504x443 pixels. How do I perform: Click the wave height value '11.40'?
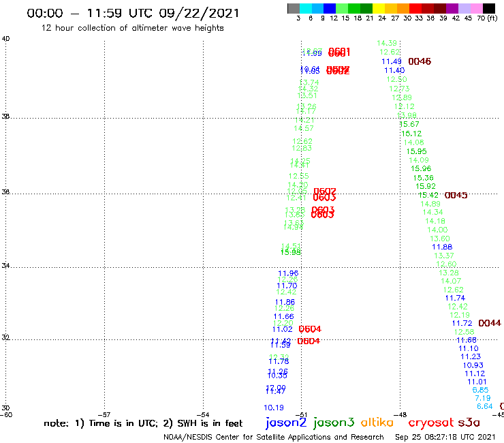[394, 70]
